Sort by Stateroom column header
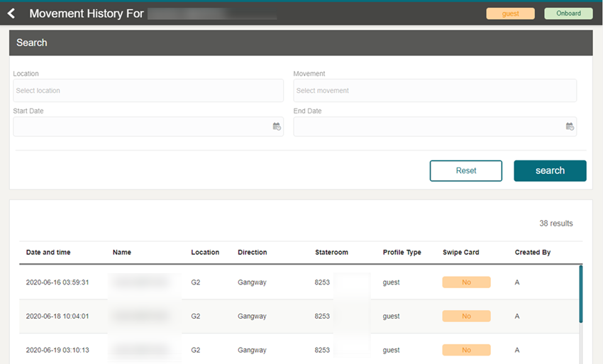 click(x=331, y=252)
